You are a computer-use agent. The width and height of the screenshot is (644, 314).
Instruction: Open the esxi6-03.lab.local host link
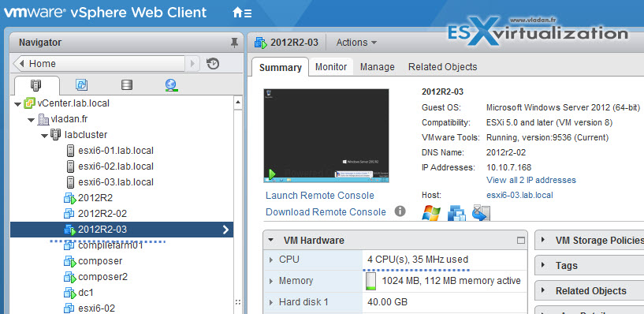519,195
